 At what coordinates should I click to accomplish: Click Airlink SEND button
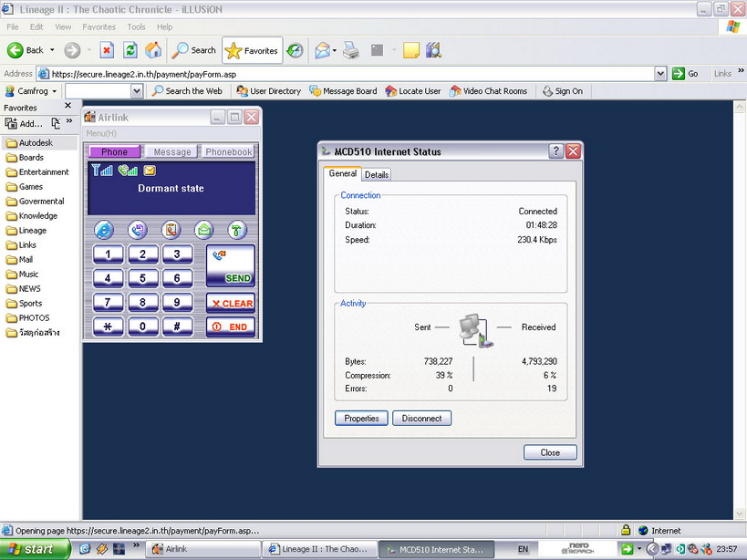click(x=231, y=265)
